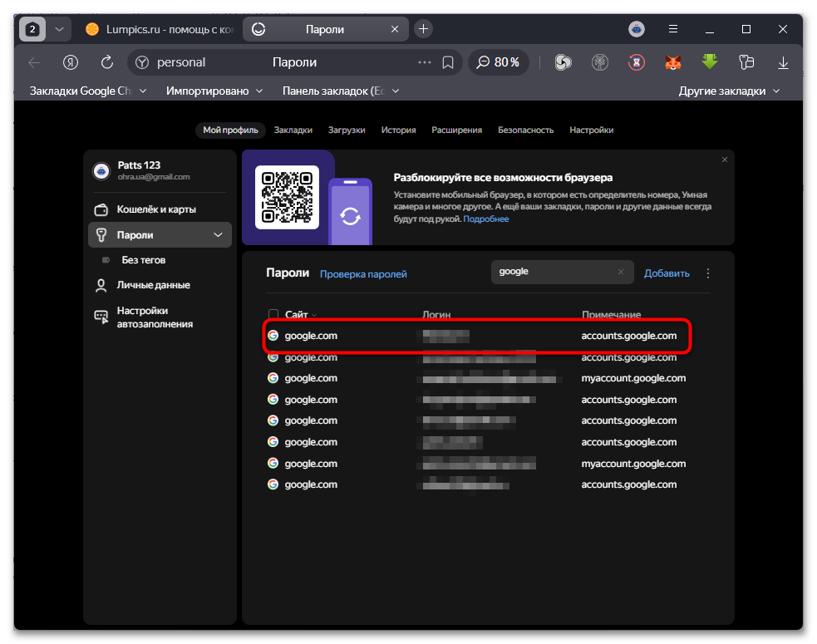The height and width of the screenshot is (644, 817).
Task: Open the extensions puzzle-piece icon
Action: pos(746,62)
